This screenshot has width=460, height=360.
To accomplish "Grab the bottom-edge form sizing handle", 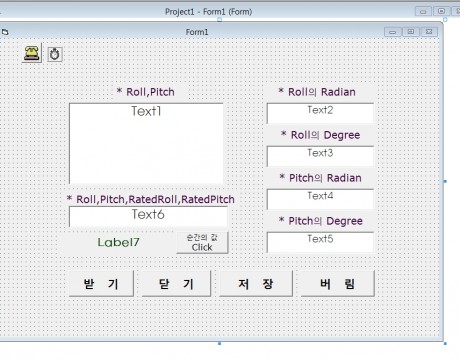I will (x=219, y=343).
